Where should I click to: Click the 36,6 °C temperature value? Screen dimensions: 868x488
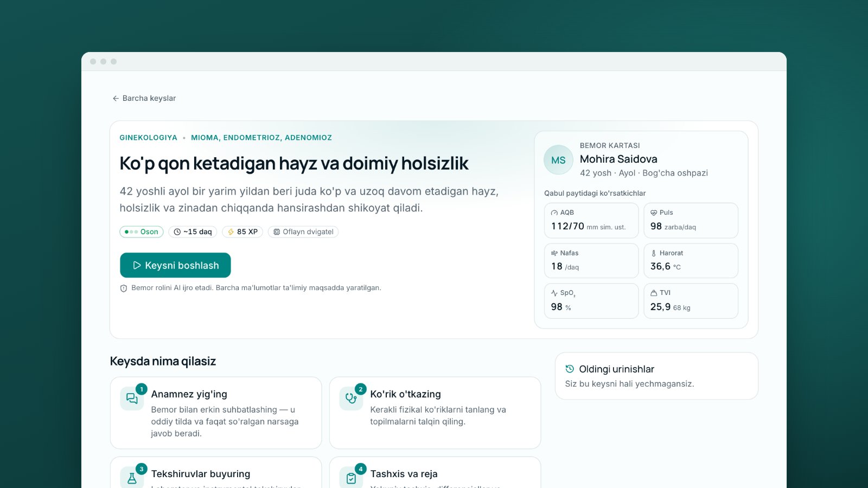[x=666, y=266]
